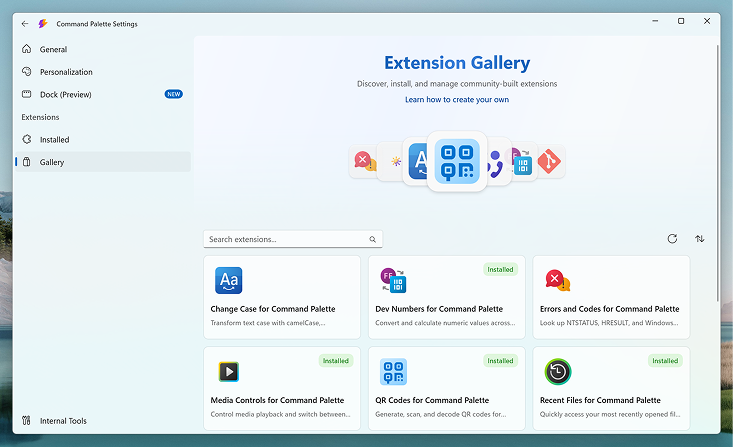Click the Extensions section header

pos(40,117)
